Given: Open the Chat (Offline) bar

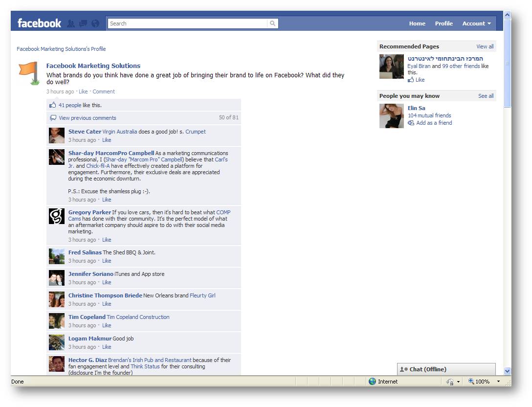Looking at the screenshot, I should [x=446, y=369].
